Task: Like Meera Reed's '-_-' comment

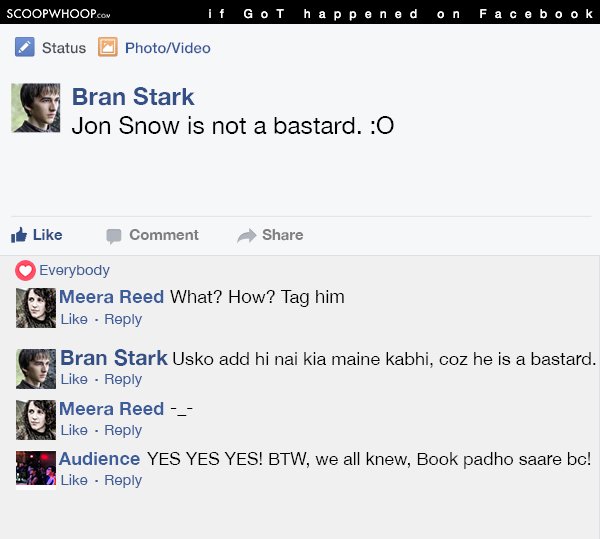Action: click(74, 430)
